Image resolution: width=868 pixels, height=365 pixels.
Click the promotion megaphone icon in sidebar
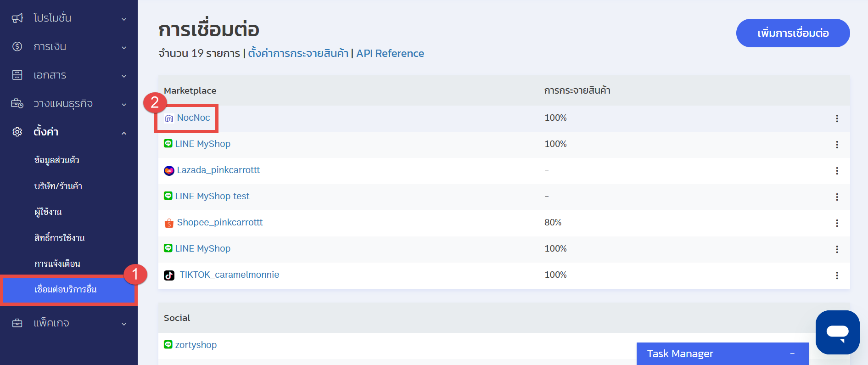tap(17, 18)
